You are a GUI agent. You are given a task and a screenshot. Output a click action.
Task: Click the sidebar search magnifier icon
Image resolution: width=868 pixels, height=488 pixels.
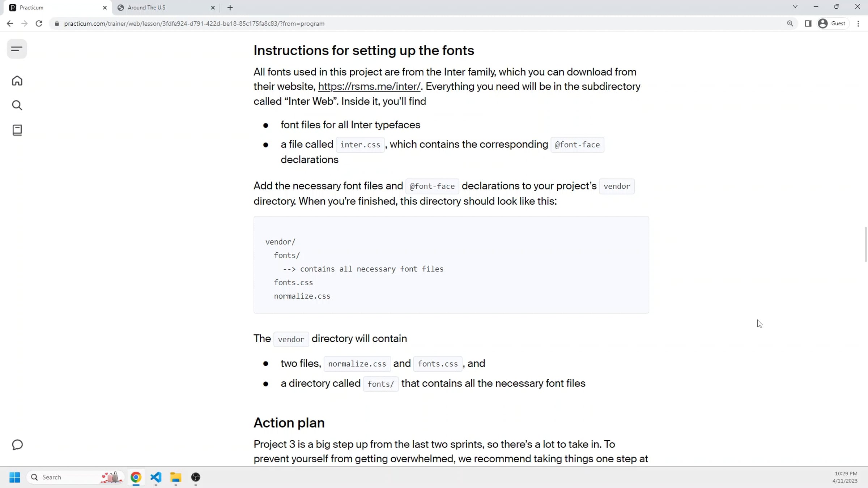[x=17, y=105]
